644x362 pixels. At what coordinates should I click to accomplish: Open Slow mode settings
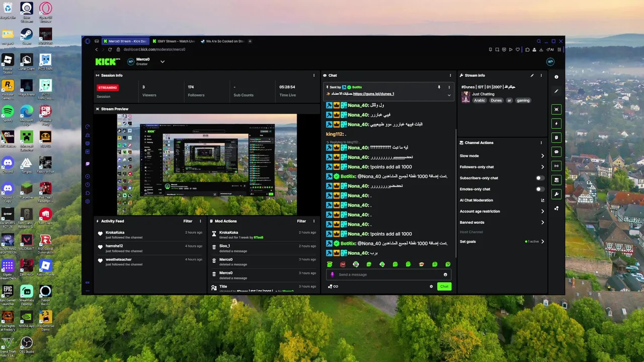coord(502,156)
